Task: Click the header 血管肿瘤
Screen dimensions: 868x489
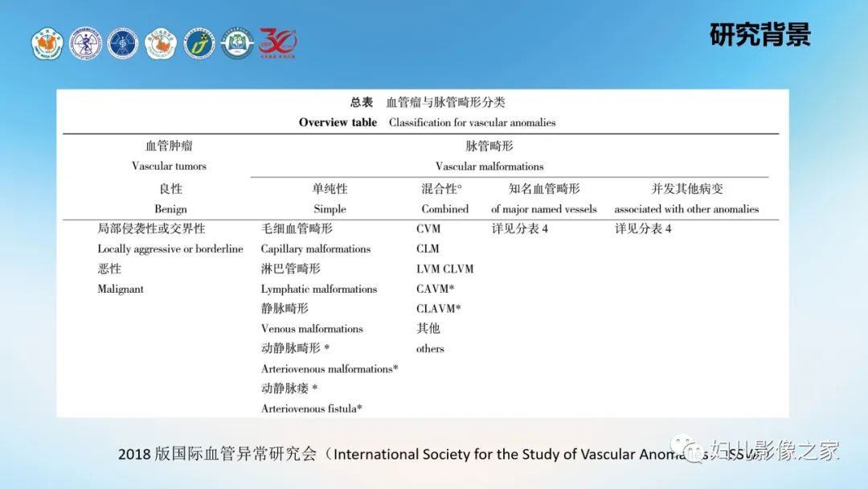Action: coord(169,146)
